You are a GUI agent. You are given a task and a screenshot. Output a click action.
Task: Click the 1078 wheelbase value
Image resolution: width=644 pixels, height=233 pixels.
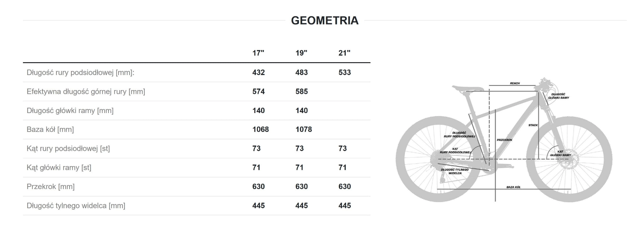click(x=304, y=129)
